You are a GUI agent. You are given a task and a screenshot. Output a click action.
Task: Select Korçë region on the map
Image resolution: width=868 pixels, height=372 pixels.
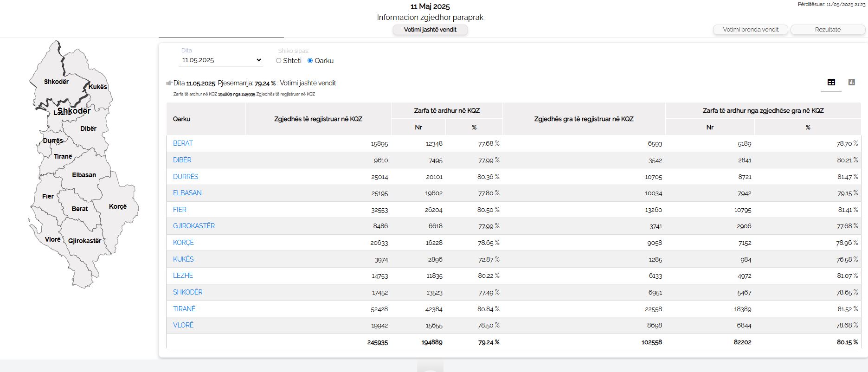coord(118,206)
